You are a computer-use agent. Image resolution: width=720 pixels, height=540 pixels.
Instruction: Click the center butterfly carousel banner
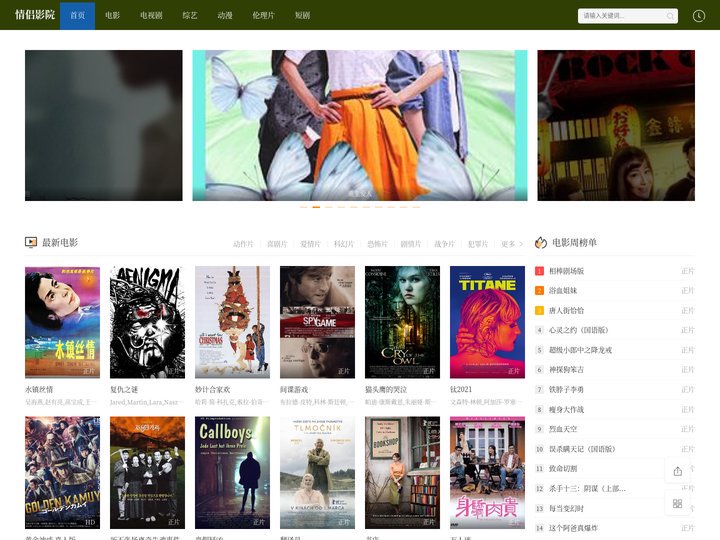tap(360, 125)
